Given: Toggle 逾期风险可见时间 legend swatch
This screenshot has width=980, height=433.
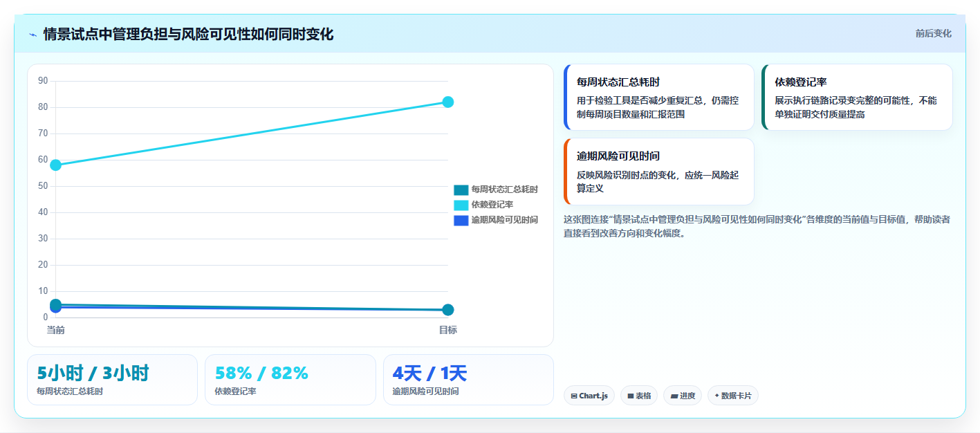Looking at the screenshot, I should click(x=461, y=220).
